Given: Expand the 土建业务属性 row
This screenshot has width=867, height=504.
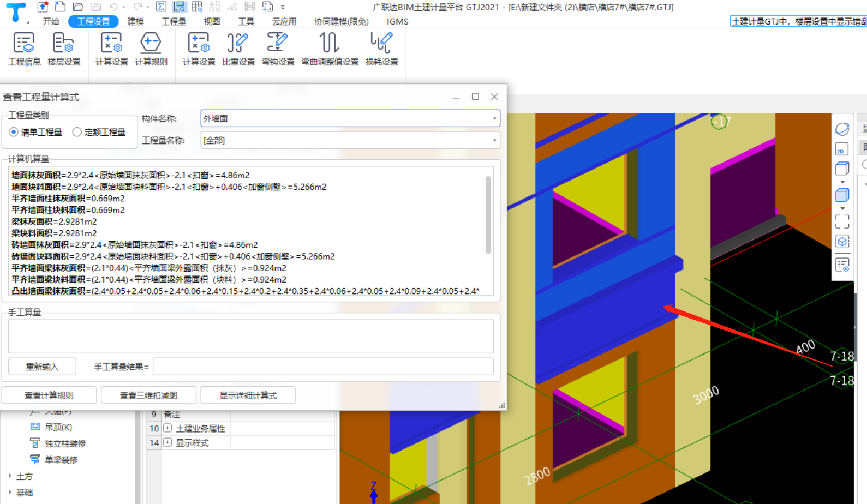Looking at the screenshot, I should [x=168, y=428].
